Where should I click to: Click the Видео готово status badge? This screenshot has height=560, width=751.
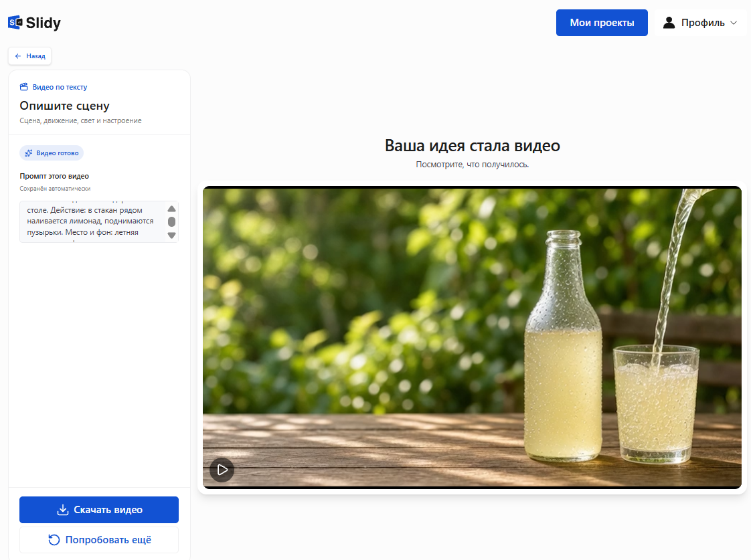[52, 153]
